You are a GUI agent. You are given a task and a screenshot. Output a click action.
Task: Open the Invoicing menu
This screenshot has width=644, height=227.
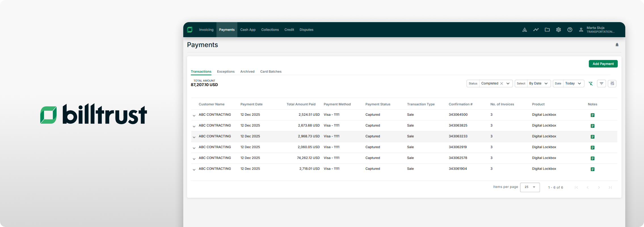tap(206, 30)
